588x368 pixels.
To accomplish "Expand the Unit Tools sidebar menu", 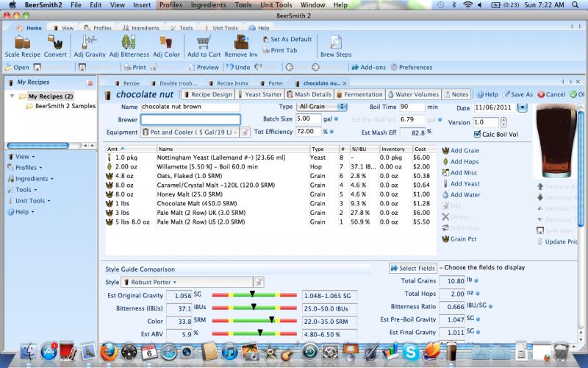I will coord(29,201).
